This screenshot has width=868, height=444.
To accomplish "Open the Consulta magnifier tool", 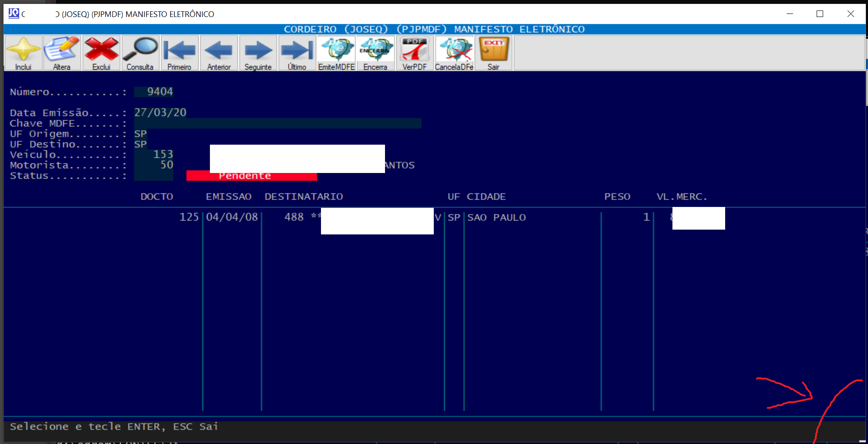I will [x=140, y=53].
